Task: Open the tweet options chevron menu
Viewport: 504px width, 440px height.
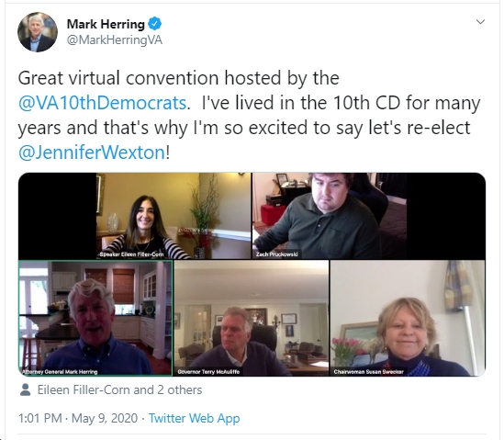Action: point(480,22)
